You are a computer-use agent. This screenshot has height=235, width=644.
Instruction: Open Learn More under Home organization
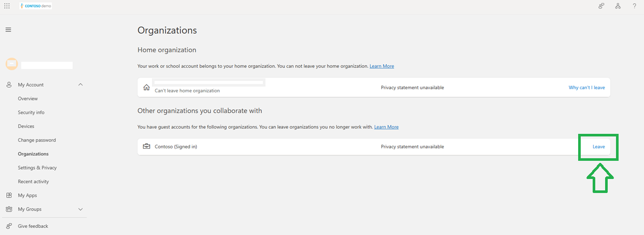[382, 66]
